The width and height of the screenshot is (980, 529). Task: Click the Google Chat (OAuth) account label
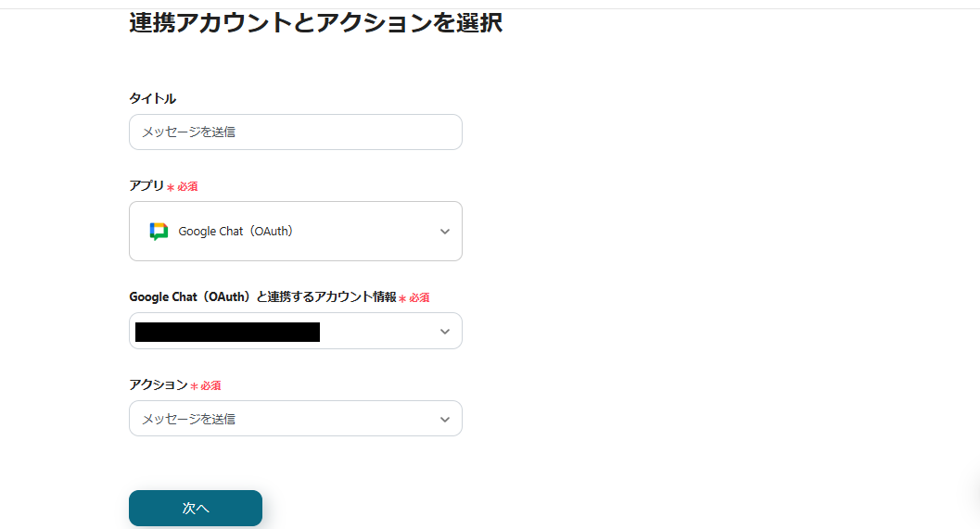pyautogui.click(x=263, y=296)
